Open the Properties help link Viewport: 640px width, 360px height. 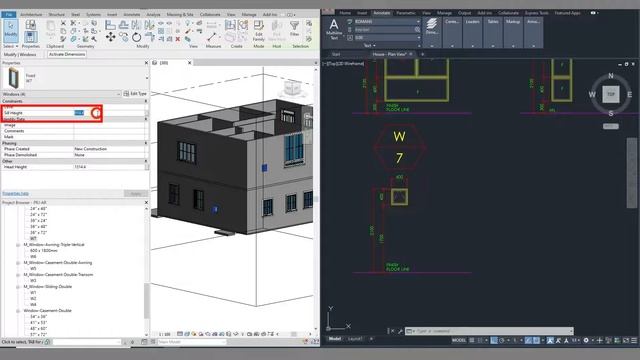[x=16, y=193]
